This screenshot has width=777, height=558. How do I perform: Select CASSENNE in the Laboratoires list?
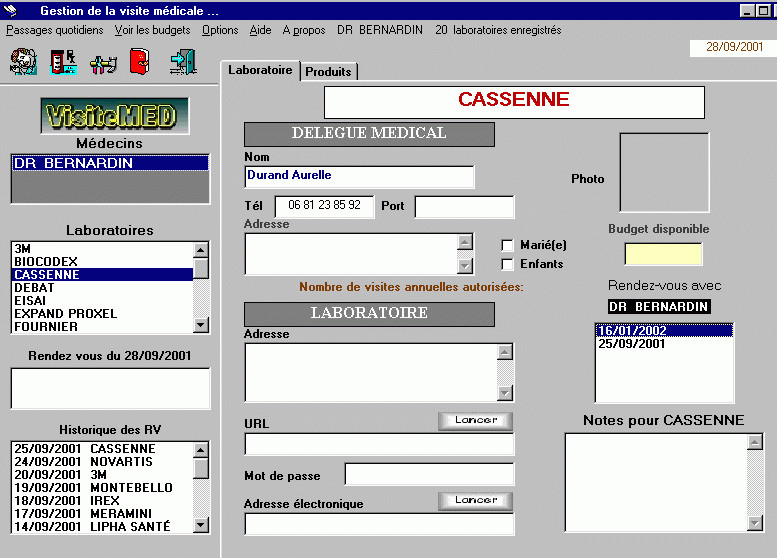click(x=103, y=275)
